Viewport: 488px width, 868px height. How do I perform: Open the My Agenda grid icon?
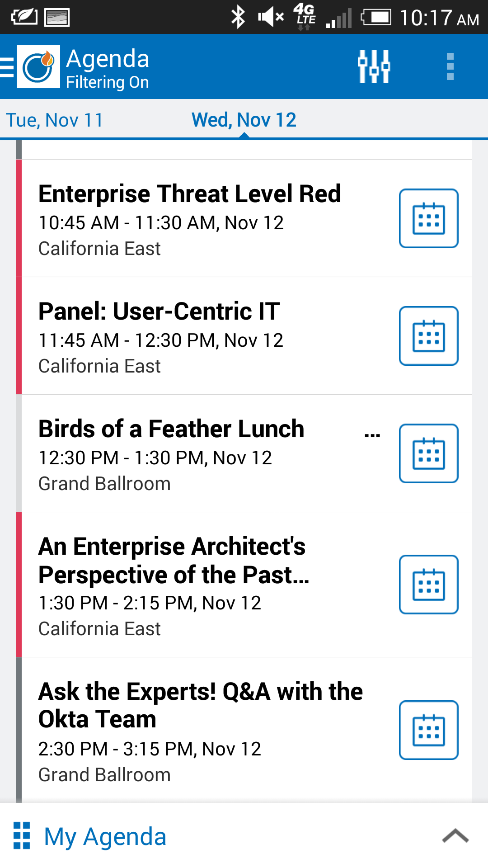[x=22, y=836]
